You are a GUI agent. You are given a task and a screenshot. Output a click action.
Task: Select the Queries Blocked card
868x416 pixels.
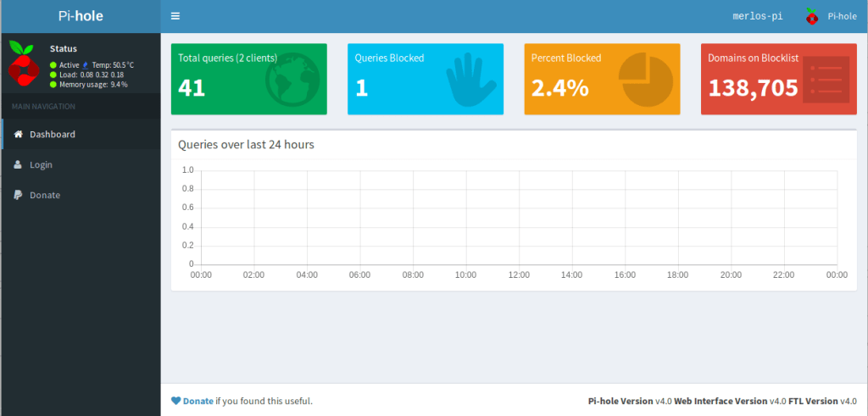[426, 79]
